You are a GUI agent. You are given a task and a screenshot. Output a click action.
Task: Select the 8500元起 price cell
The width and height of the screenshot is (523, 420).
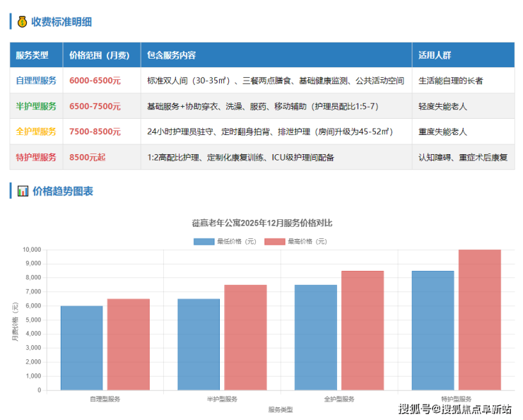[87, 157]
